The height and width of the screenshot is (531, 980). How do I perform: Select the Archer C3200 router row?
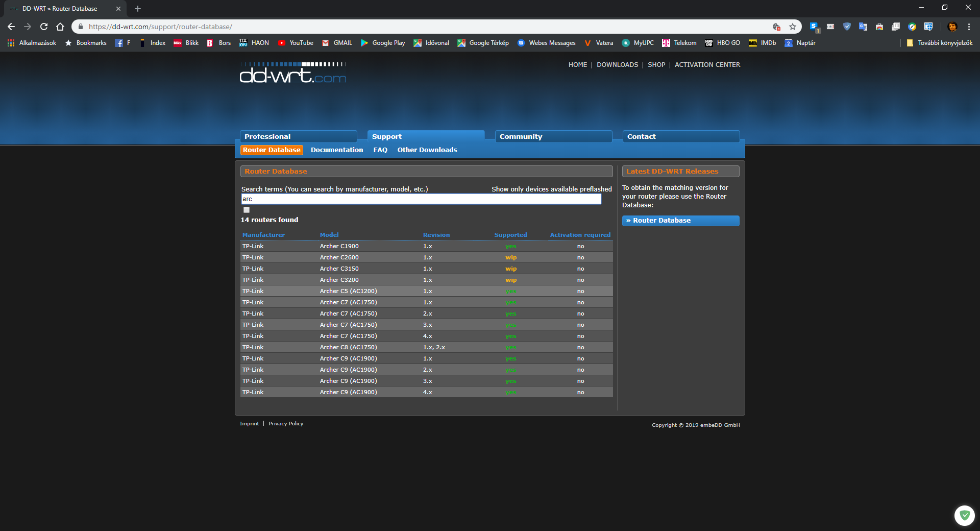(427, 280)
